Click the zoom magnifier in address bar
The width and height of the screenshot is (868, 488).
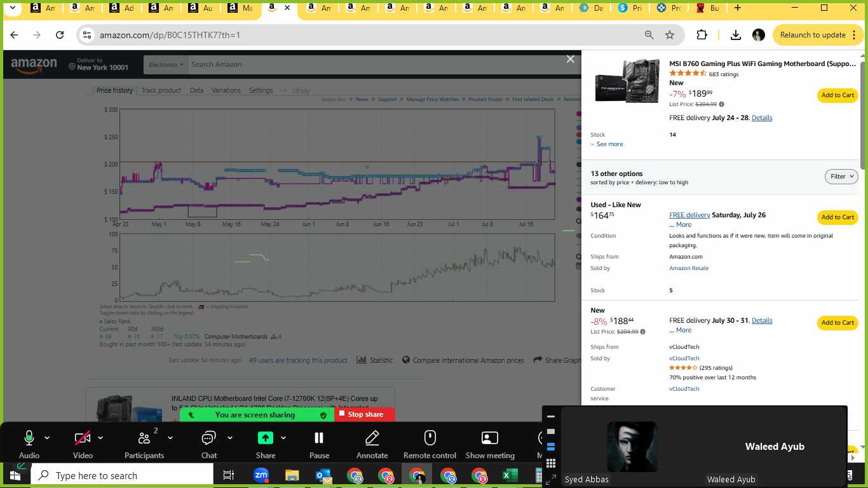(x=649, y=35)
